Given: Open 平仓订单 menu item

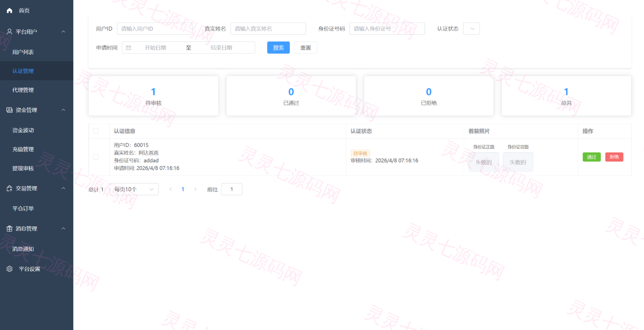Looking at the screenshot, I should [x=37, y=208].
